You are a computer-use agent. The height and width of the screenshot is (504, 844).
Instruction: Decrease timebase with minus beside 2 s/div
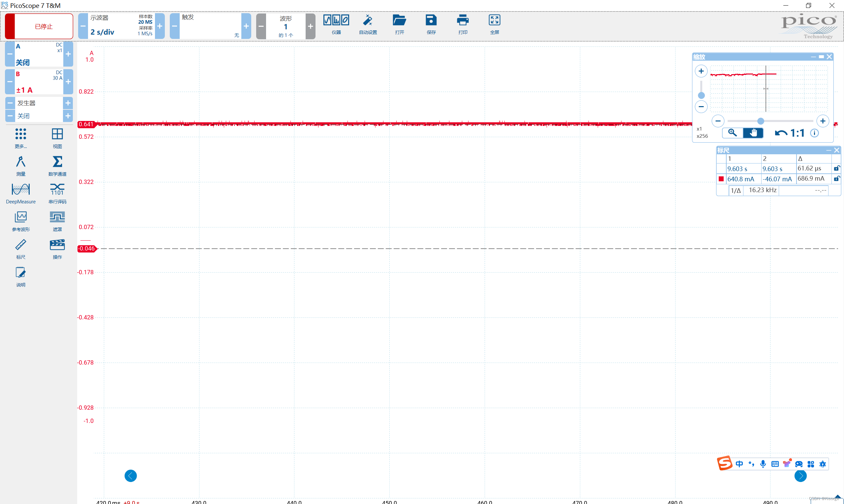click(83, 26)
